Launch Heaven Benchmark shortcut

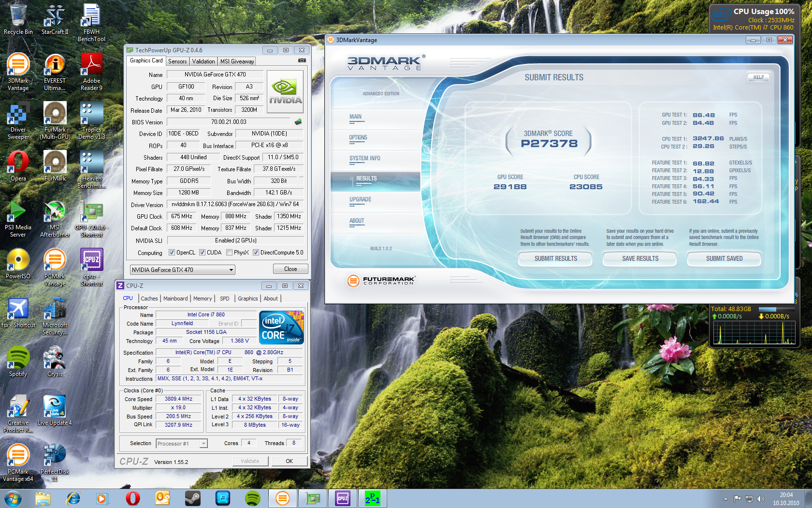point(91,169)
